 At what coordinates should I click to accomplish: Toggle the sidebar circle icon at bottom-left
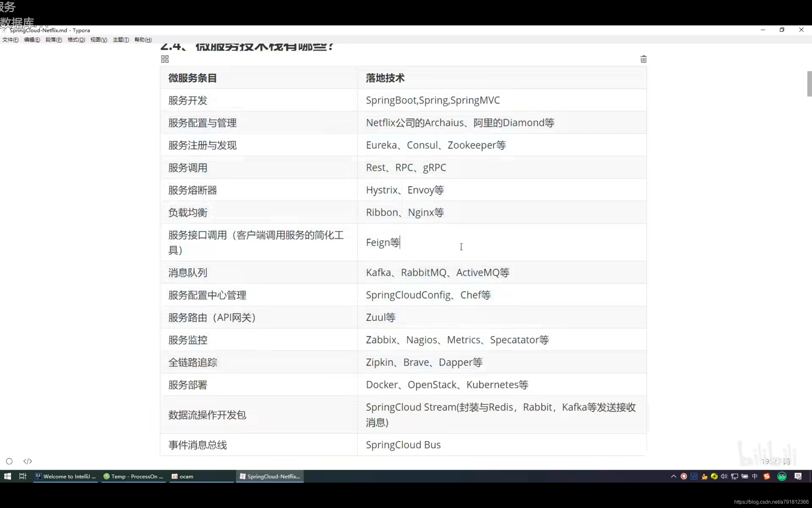point(10,461)
